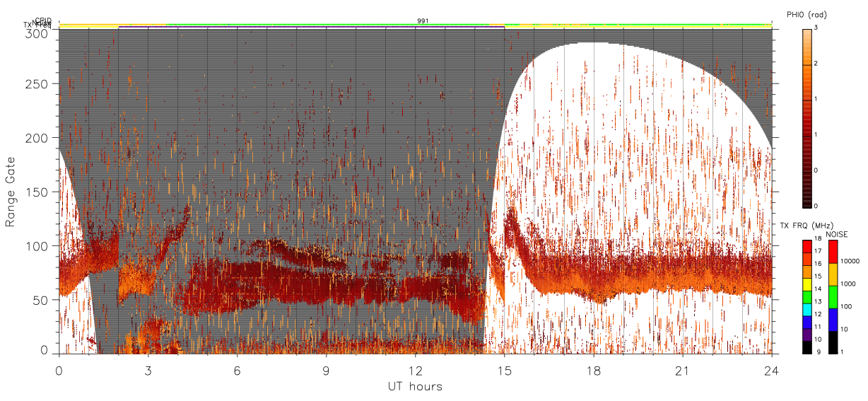Click the cyan swatch in the TX FRQ legend

point(807,310)
